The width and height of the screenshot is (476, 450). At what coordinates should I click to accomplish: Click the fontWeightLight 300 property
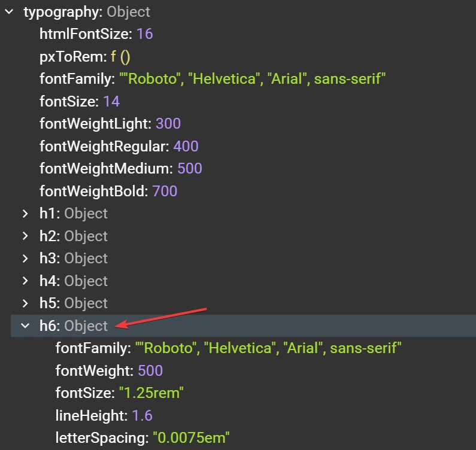click(x=110, y=124)
